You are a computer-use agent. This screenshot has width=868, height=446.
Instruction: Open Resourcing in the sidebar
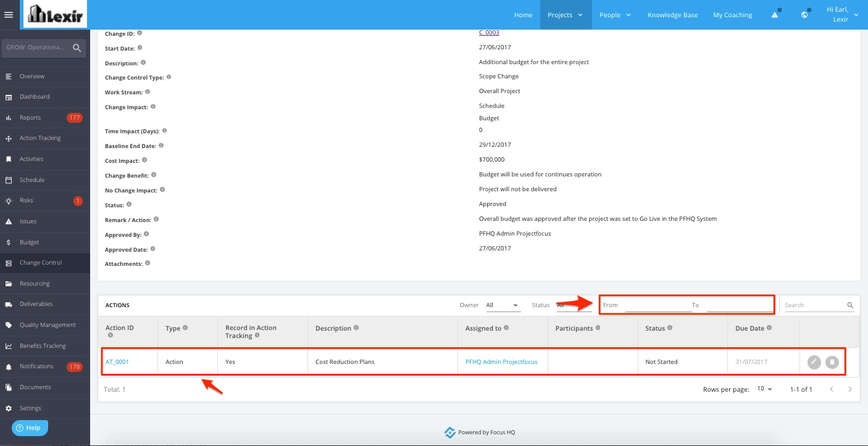point(45,284)
